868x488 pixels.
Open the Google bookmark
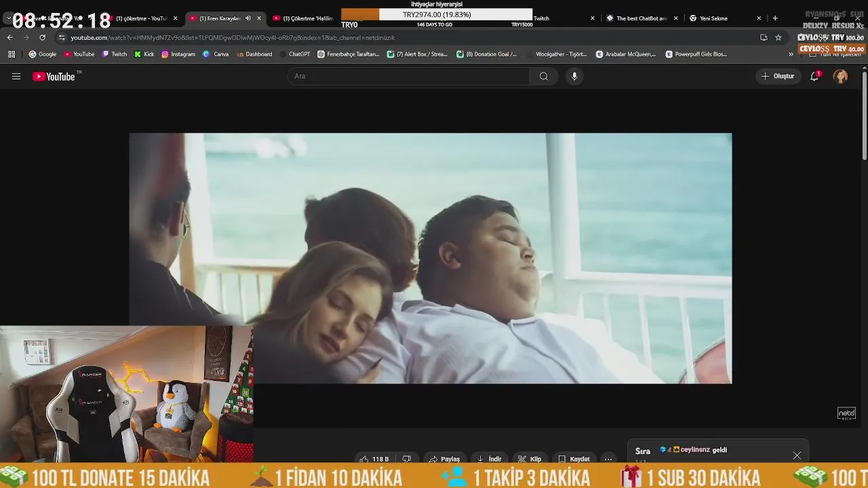pos(43,54)
